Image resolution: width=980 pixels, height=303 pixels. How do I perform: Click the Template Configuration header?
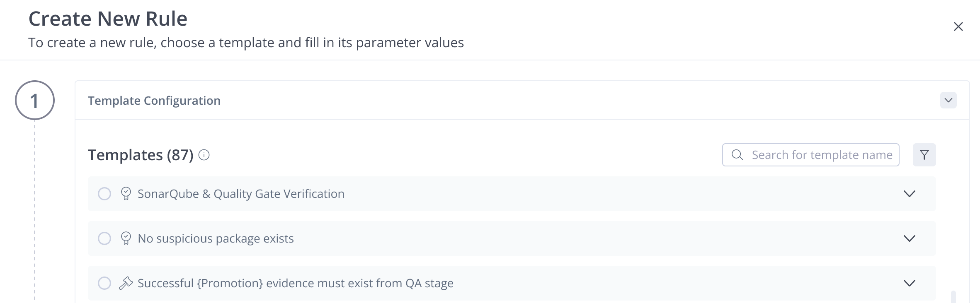coord(154,101)
